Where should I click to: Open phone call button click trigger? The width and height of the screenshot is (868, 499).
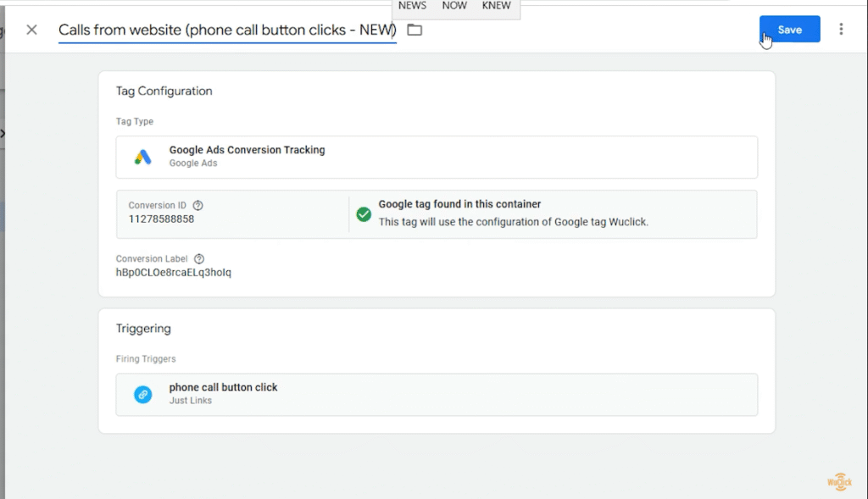click(437, 395)
